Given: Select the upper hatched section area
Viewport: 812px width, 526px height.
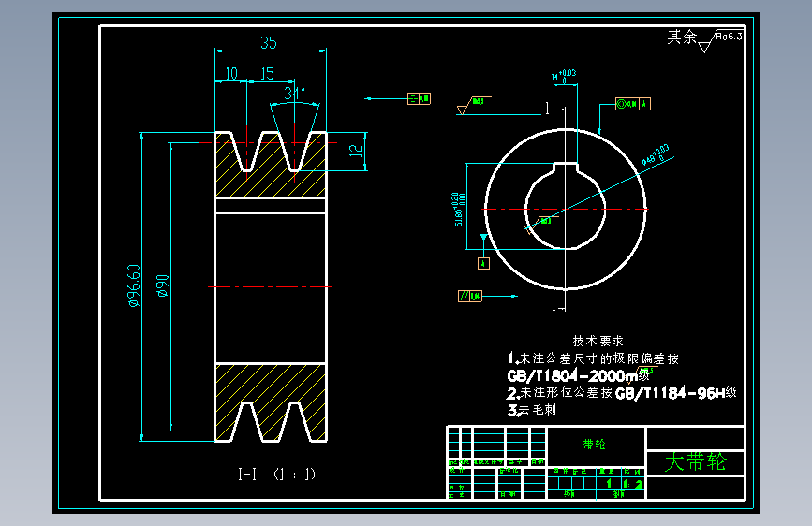Looking at the screenshot, I should pos(271,165).
